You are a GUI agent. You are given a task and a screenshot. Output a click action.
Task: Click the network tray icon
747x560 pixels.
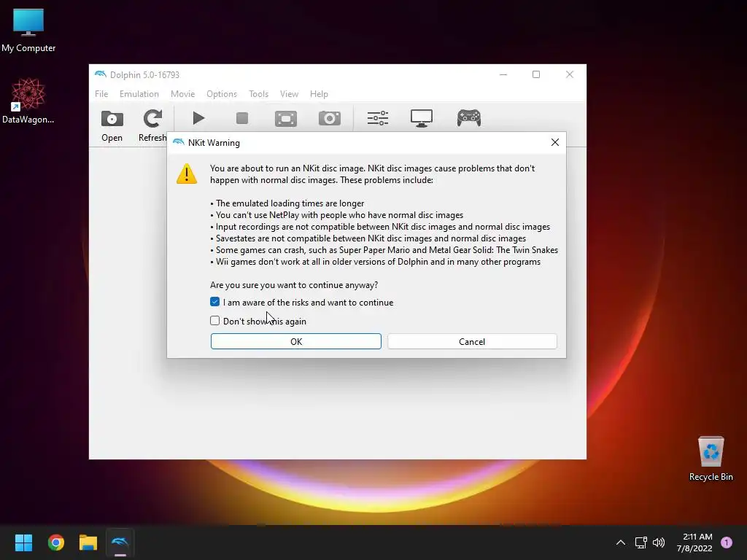640,542
